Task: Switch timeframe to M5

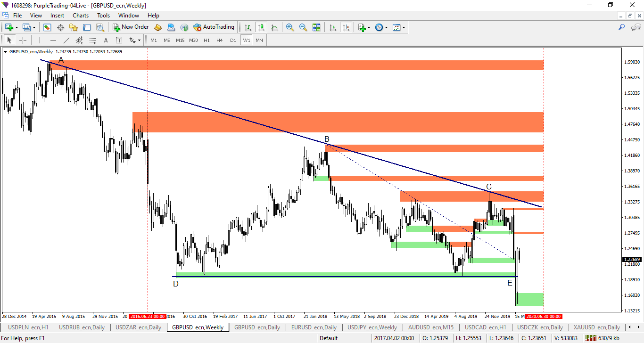Action: tap(167, 40)
